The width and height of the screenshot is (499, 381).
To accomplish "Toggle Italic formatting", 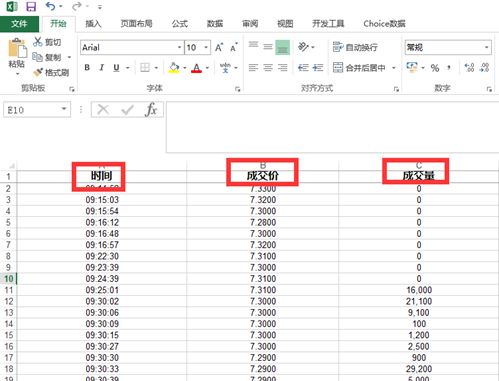I will pyautogui.click(x=102, y=68).
